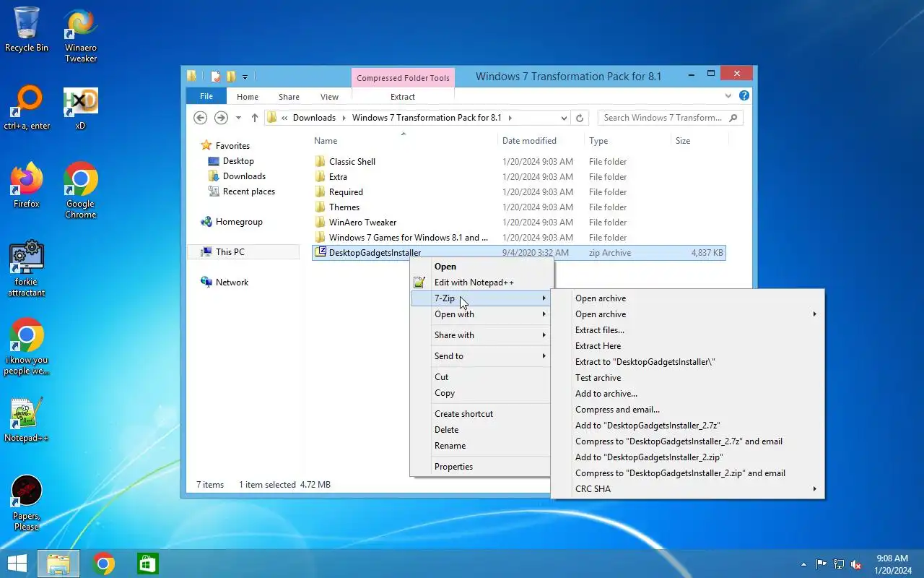
Task: Click the search Windows 7 Transform field
Action: pyautogui.click(x=670, y=118)
